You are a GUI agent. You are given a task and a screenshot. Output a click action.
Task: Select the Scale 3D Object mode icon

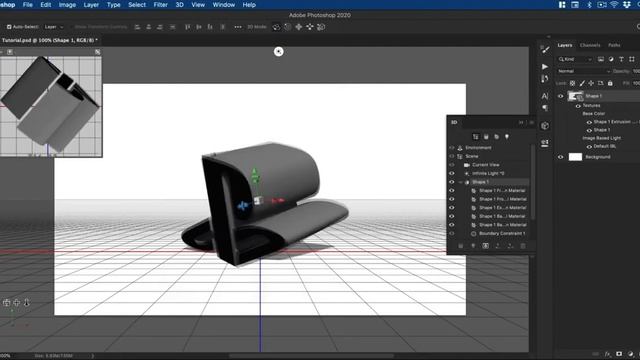coord(321,27)
